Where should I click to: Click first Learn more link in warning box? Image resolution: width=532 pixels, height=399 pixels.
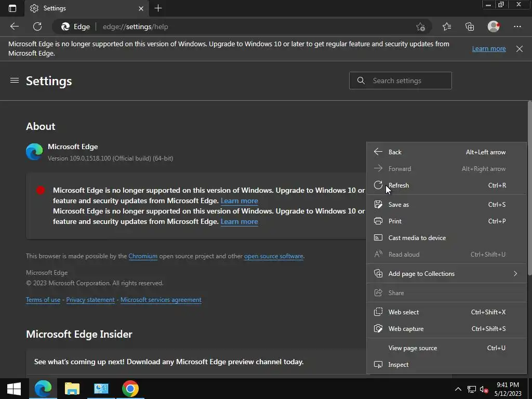pyautogui.click(x=239, y=201)
